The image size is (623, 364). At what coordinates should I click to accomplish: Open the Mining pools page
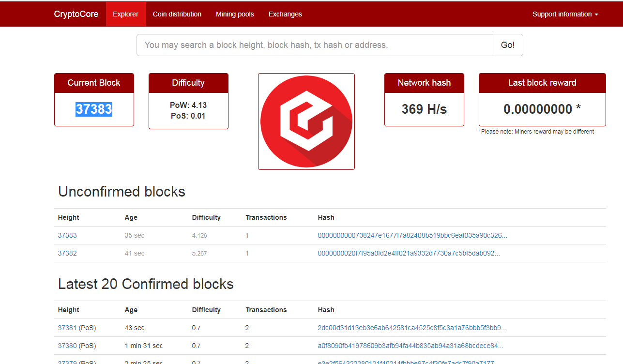(235, 14)
